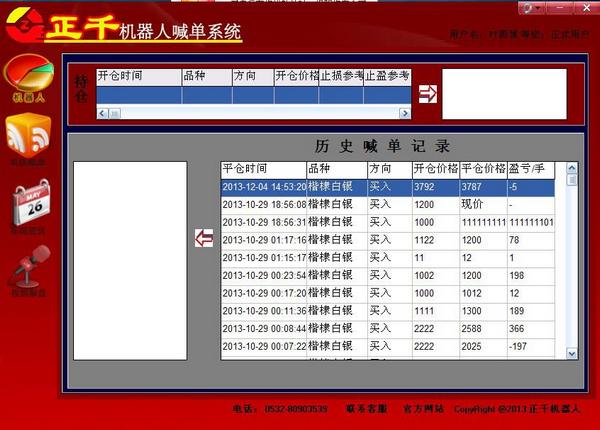
Task: Click the close price 1300 cell
Action: (x=483, y=311)
